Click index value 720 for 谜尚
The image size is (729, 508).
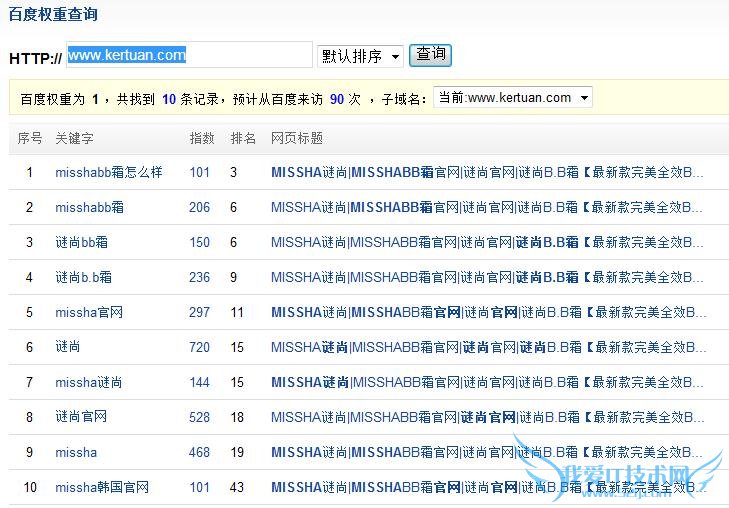[x=200, y=347]
